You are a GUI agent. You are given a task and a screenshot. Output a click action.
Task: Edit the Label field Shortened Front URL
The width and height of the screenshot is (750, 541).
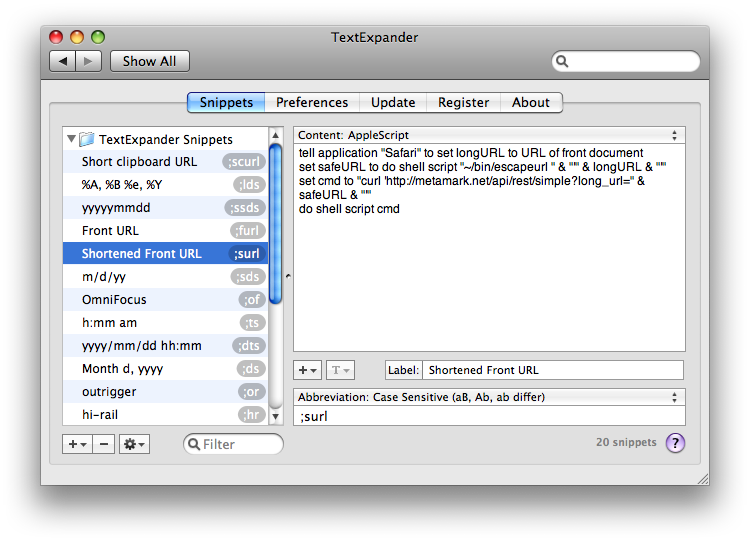click(553, 370)
